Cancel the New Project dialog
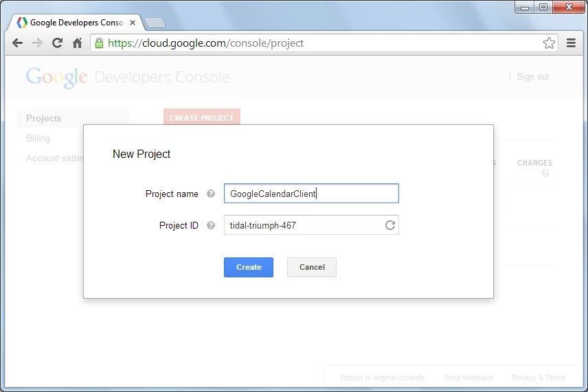588x392 pixels. 312,267
